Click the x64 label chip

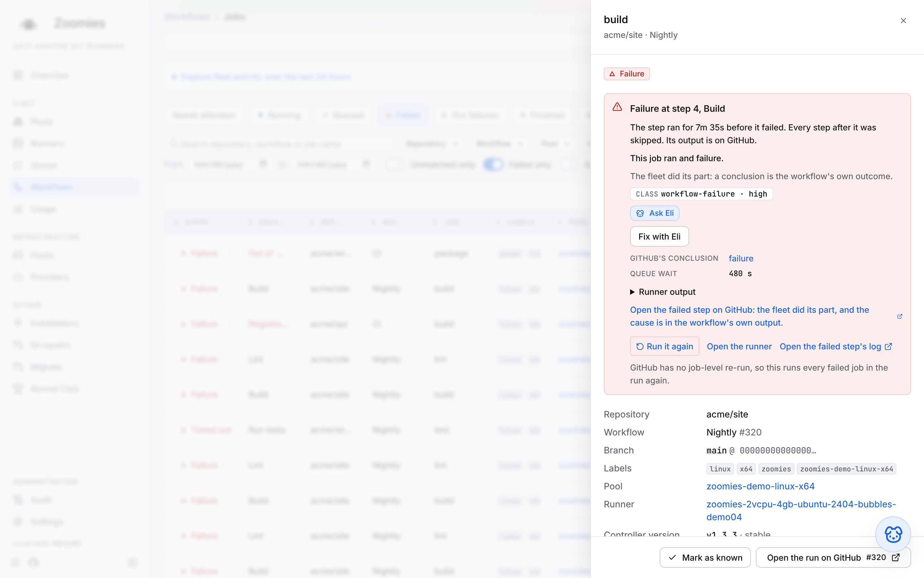click(x=746, y=469)
